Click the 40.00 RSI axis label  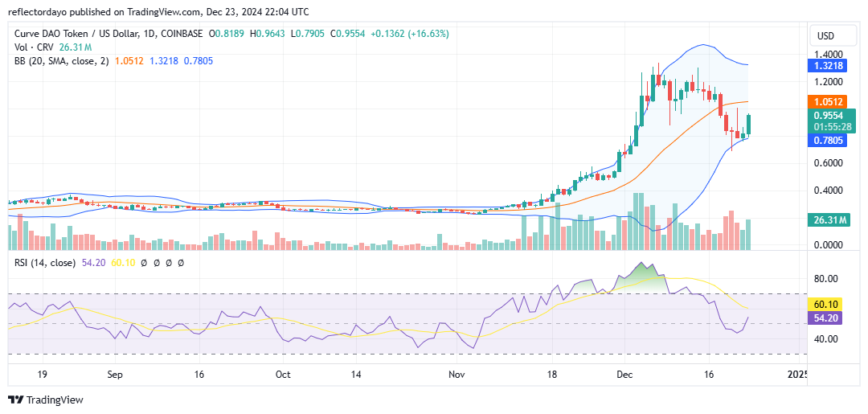point(827,338)
